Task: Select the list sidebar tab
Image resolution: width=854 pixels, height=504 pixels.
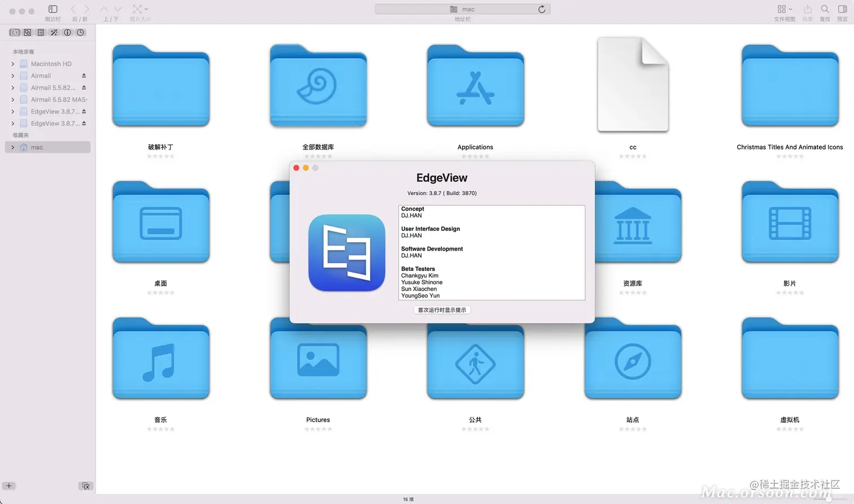Action: click(41, 33)
